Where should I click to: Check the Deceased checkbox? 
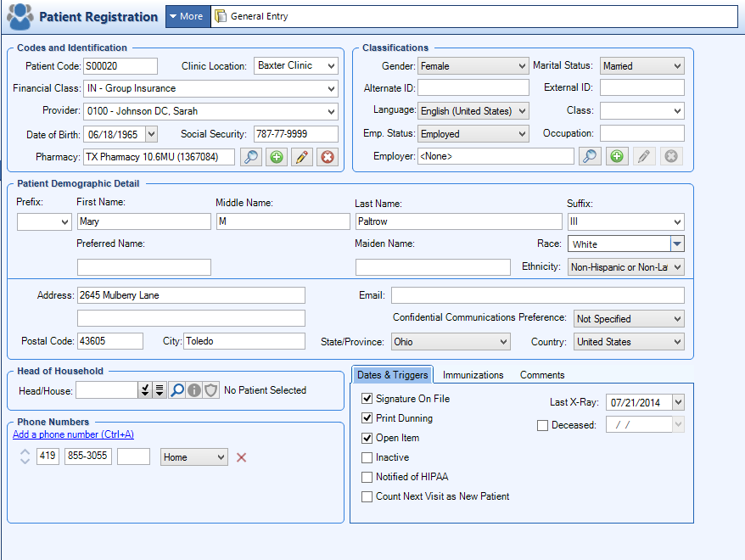543,426
